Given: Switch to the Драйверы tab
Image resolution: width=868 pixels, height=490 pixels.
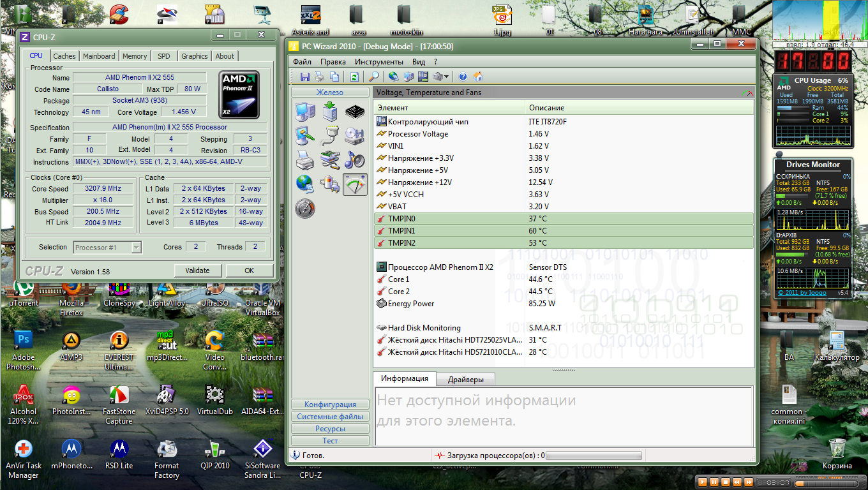Looking at the screenshot, I should pyautogui.click(x=466, y=380).
